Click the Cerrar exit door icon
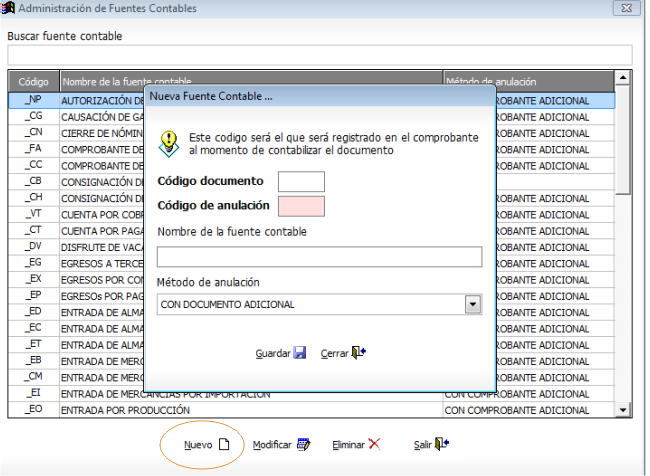 359,352
